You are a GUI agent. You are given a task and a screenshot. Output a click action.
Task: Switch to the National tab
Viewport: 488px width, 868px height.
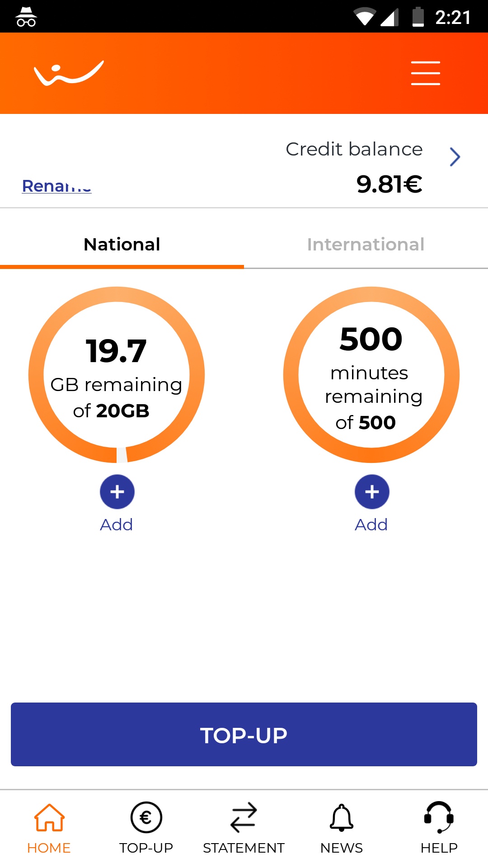tap(122, 245)
